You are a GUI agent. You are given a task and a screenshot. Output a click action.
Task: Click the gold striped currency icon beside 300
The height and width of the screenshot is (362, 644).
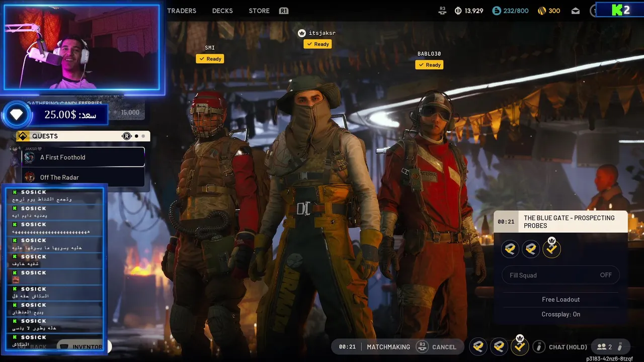(542, 11)
